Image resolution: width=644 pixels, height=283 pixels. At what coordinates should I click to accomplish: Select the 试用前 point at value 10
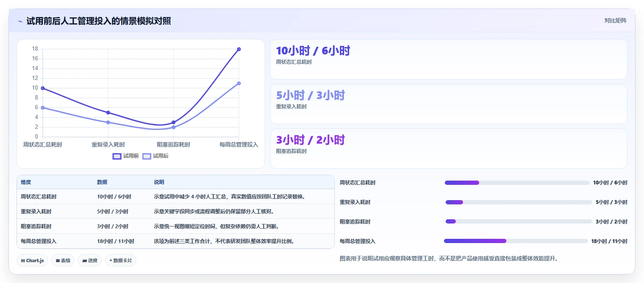(42, 88)
